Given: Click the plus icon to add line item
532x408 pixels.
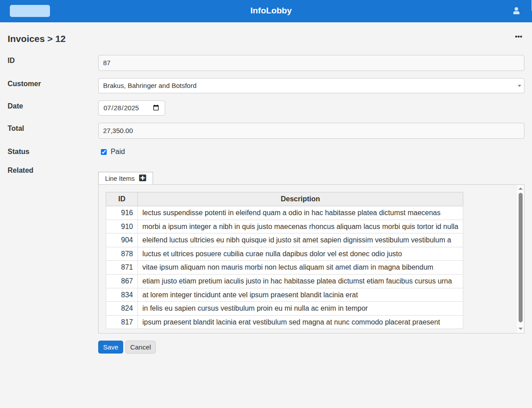Looking at the screenshot, I should tap(143, 178).
